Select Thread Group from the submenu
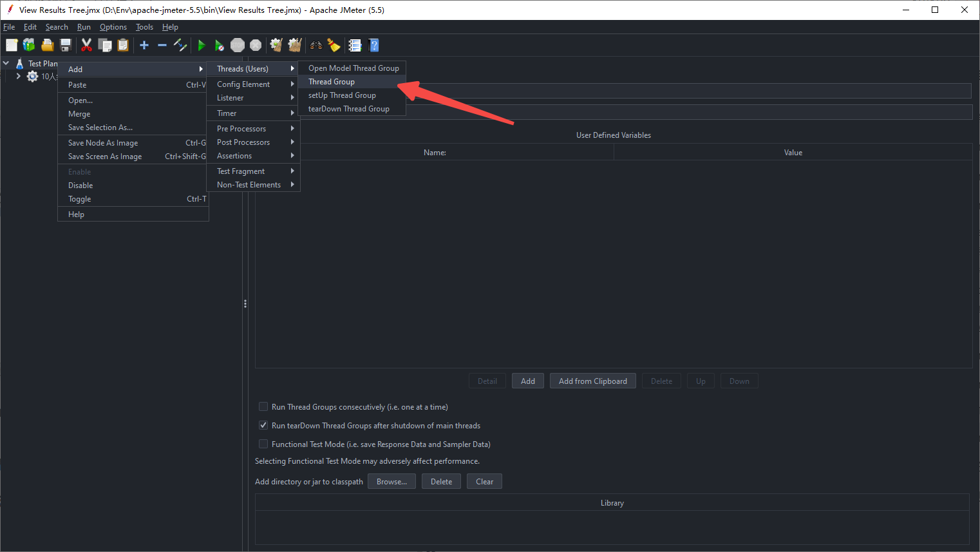The image size is (980, 552). (x=352, y=82)
